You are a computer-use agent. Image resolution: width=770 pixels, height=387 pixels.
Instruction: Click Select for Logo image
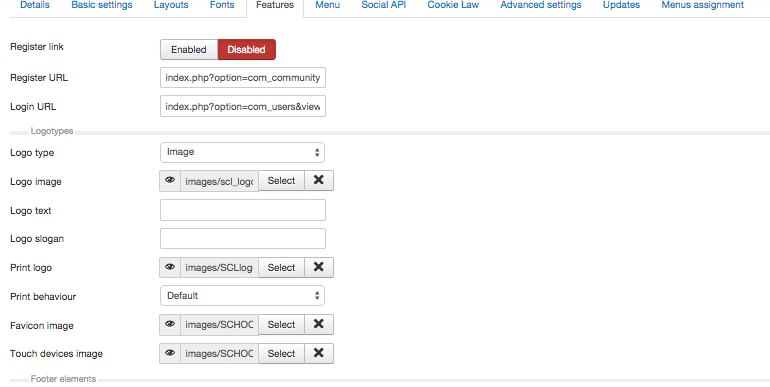click(x=281, y=181)
